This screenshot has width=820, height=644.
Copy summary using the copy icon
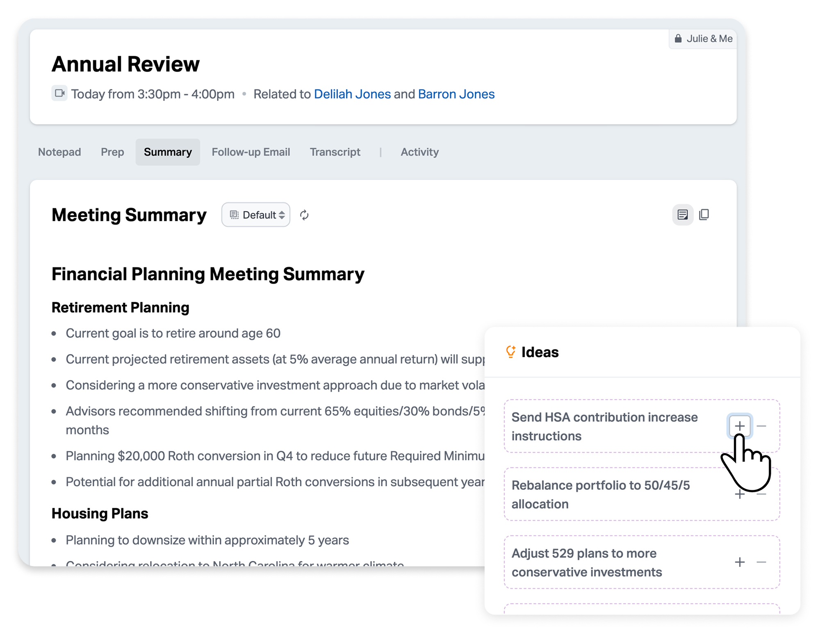pos(704,214)
